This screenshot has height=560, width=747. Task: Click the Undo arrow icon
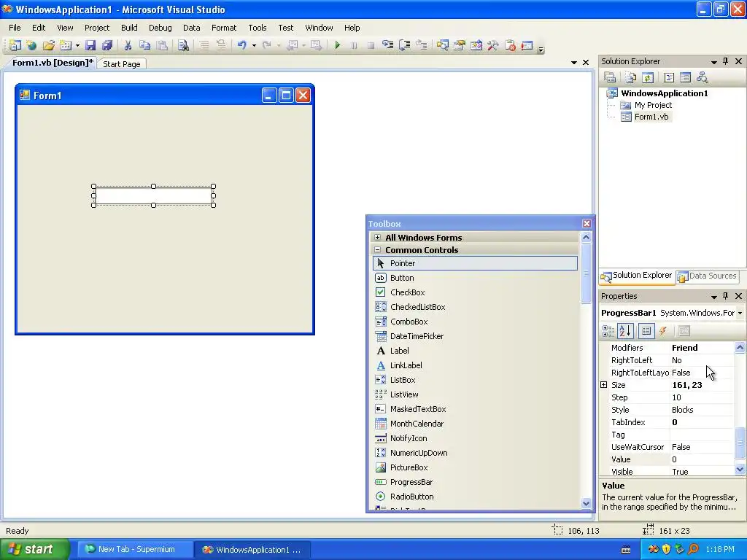[x=242, y=45]
